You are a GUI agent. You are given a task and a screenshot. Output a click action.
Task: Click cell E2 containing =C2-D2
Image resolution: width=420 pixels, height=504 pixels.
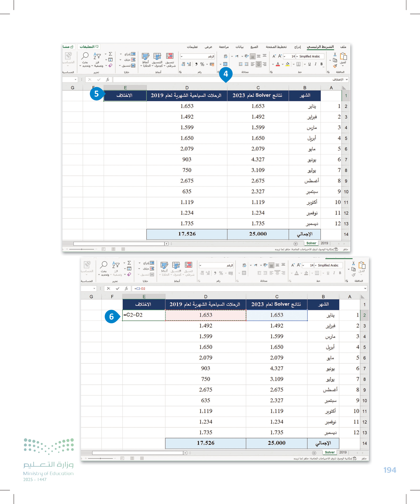144,315
